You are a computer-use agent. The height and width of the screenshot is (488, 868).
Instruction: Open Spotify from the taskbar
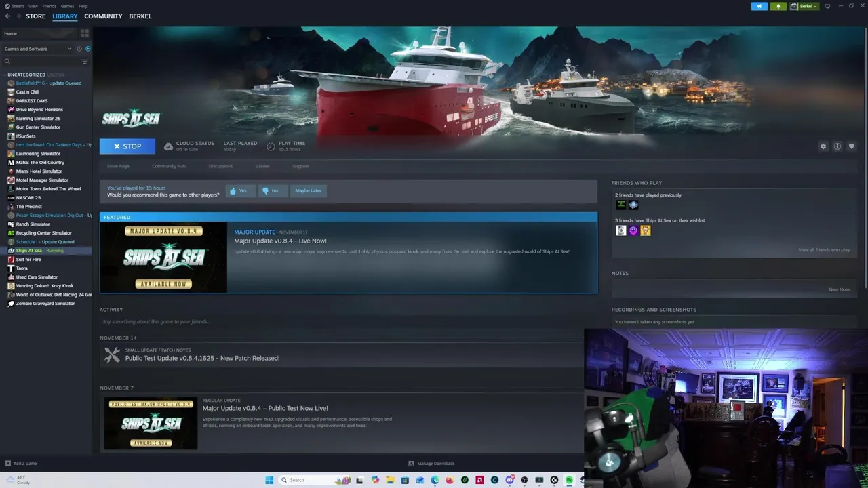pyautogui.click(x=569, y=480)
